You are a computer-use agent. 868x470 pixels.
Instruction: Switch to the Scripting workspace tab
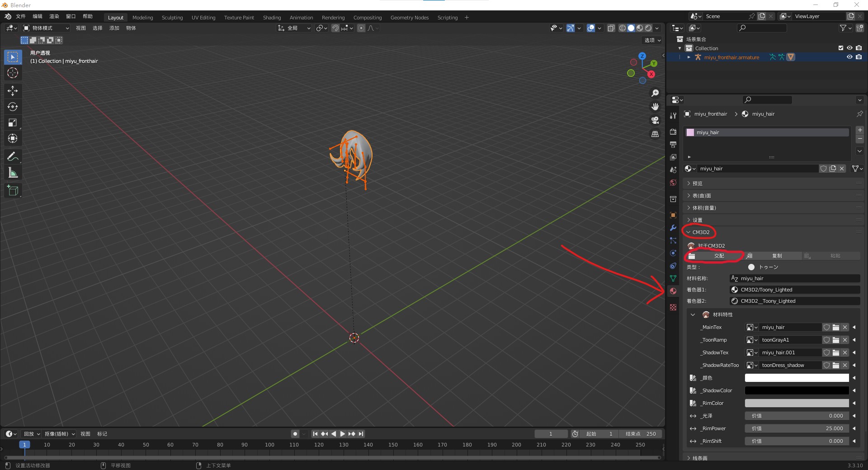tap(448, 18)
